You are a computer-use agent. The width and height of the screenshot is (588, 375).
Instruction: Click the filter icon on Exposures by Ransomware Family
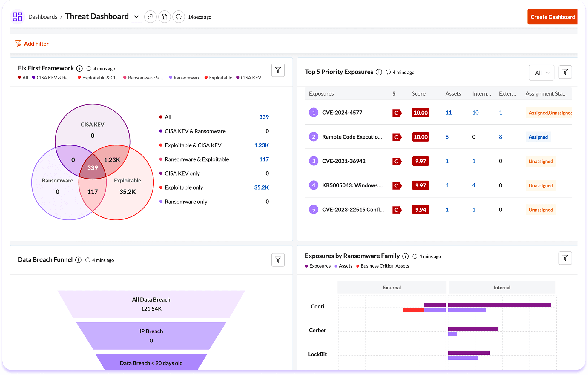click(x=565, y=258)
